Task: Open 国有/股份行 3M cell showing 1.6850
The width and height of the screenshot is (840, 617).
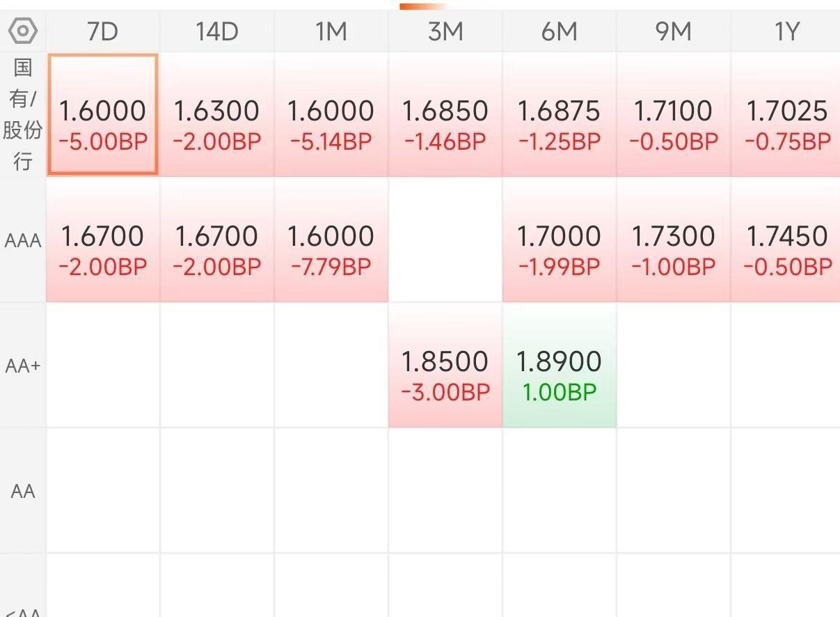Action: pyautogui.click(x=445, y=115)
